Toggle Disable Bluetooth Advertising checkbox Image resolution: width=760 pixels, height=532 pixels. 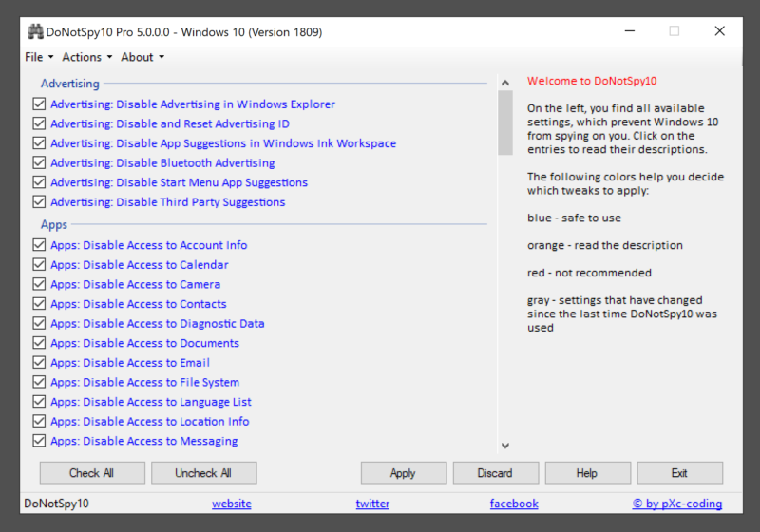click(39, 163)
